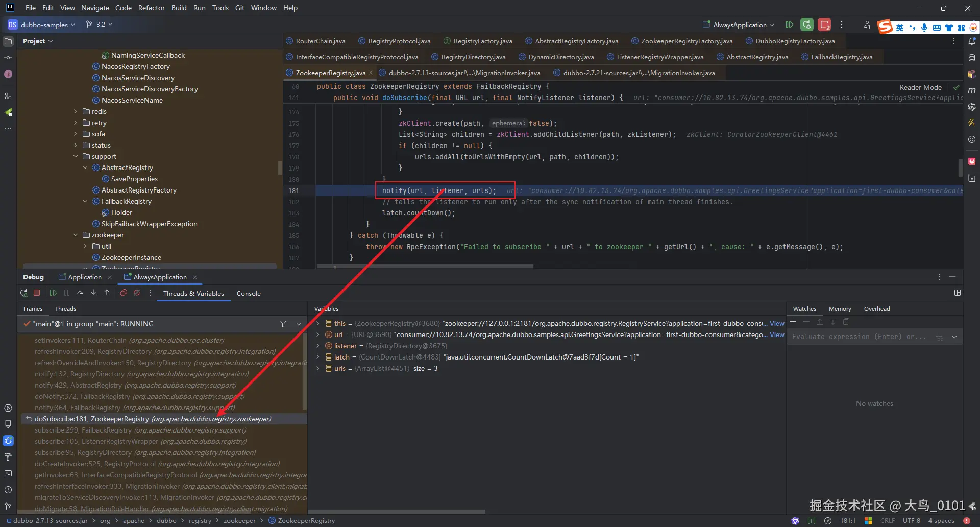Open the Navigate menu
Screen dimensions: 980x527
coord(95,8)
